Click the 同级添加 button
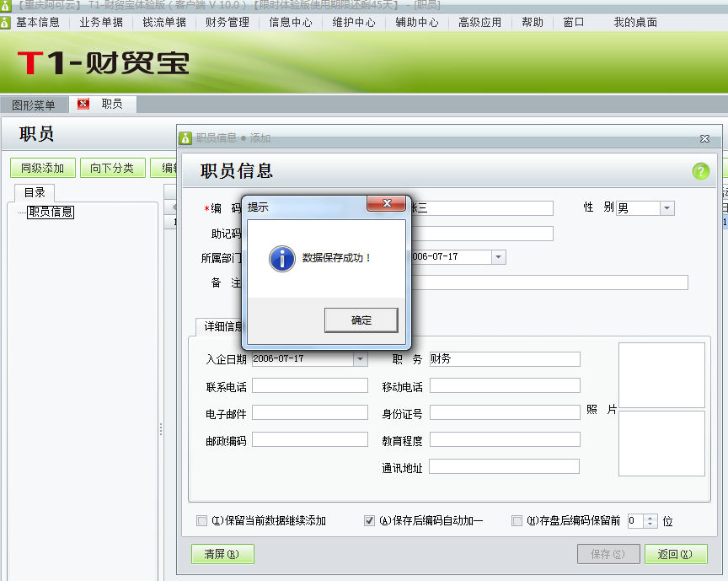The width and height of the screenshot is (728, 581). pyautogui.click(x=43, y=168)
